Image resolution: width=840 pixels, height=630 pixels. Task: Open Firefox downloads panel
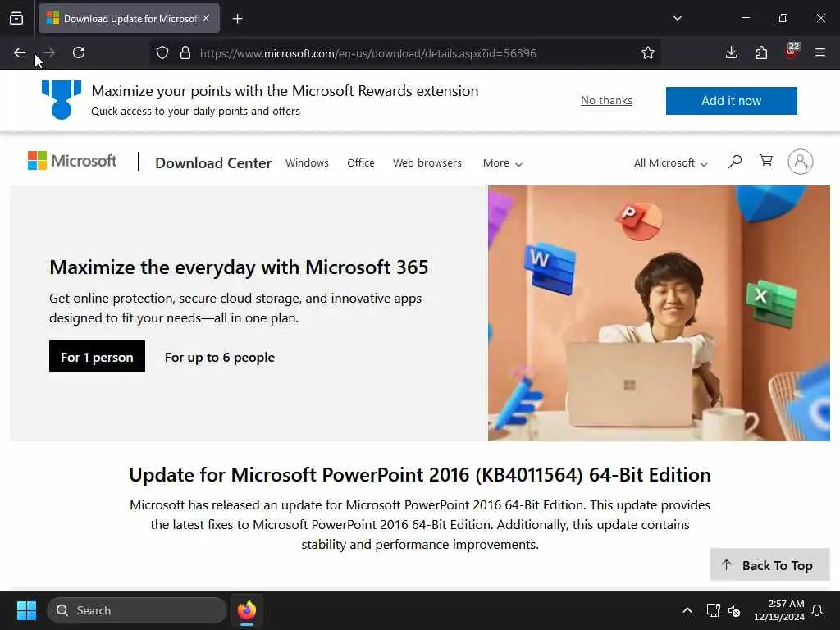click(x=731, y=52)
